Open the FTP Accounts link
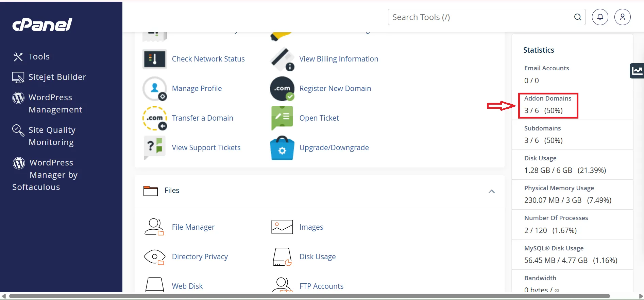644x300 pixels. (x=321, y=286)
